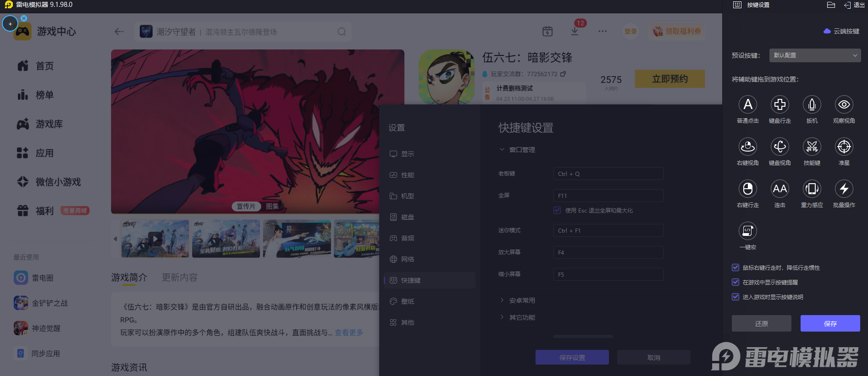Open 其他 settings category
Image resolution: width=868 pixels, height=376 pixels.
coord(429,322)
